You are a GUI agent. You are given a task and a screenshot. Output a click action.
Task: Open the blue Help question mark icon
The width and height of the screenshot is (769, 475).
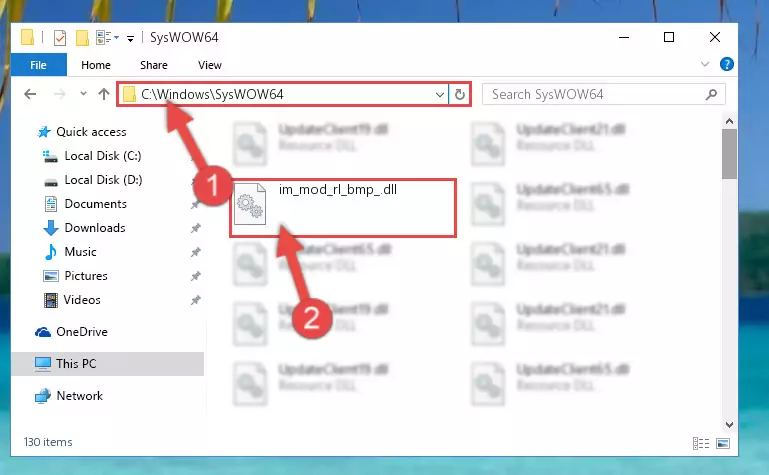tap(726, 64)
